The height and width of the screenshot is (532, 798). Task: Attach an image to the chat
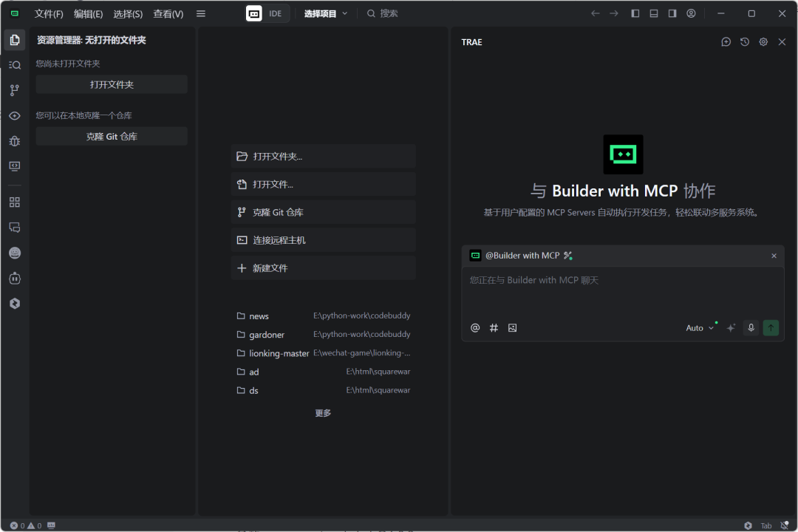513,328
